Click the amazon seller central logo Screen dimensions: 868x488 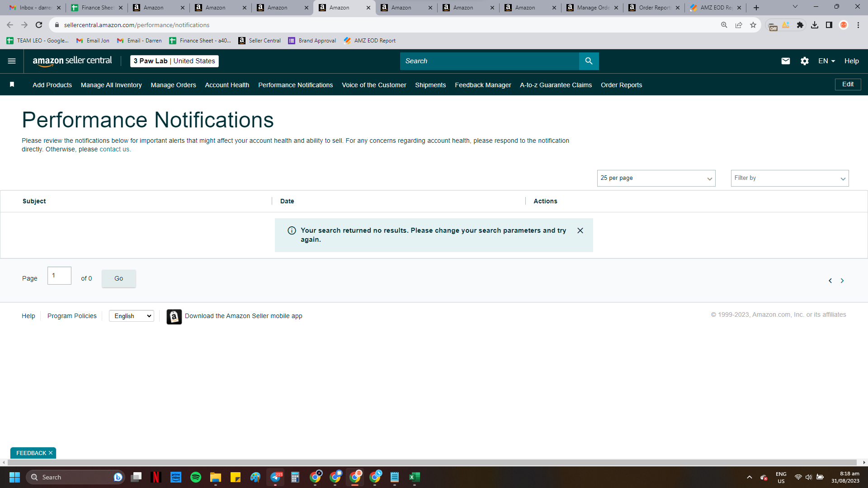click(x=72, y=61)
